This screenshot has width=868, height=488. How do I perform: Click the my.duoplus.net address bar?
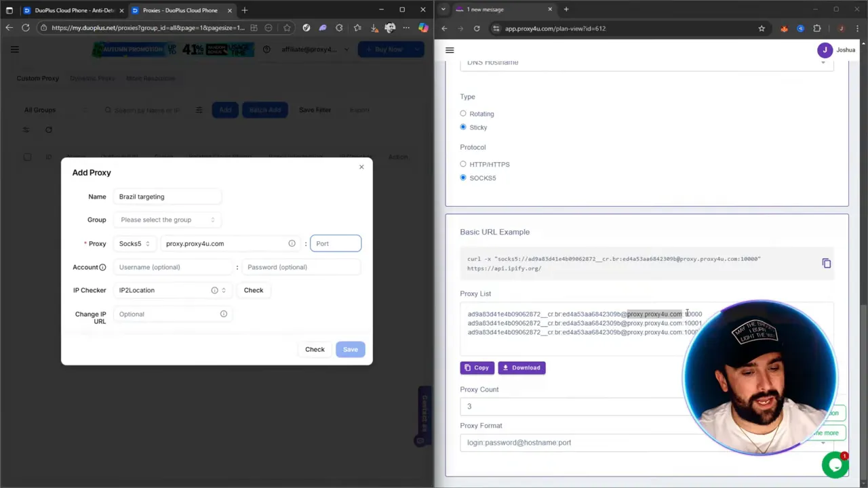coord(148,28)
